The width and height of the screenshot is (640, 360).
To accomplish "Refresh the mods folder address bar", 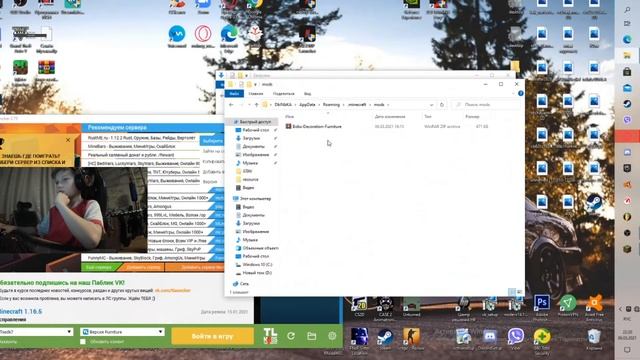I will (x=442, y=105).
